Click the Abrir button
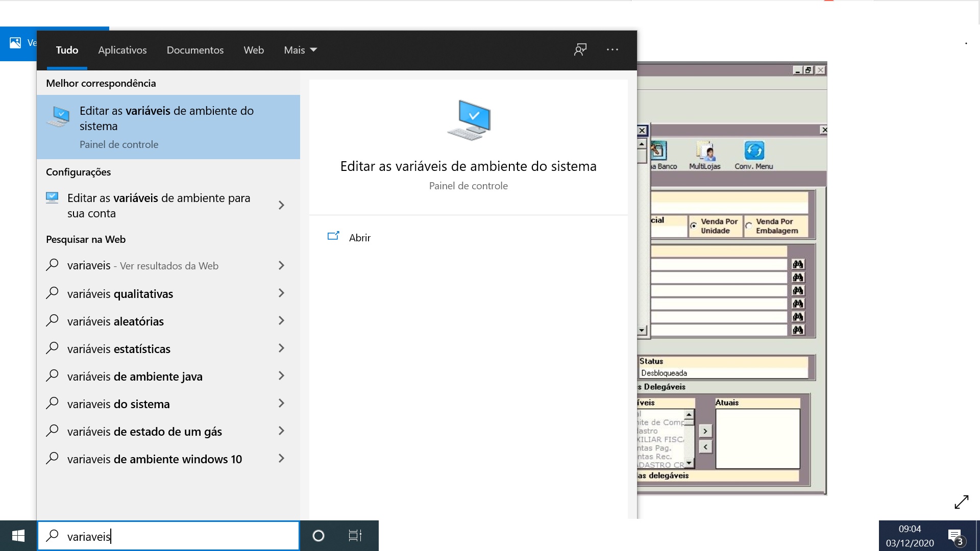 point(359,237)
